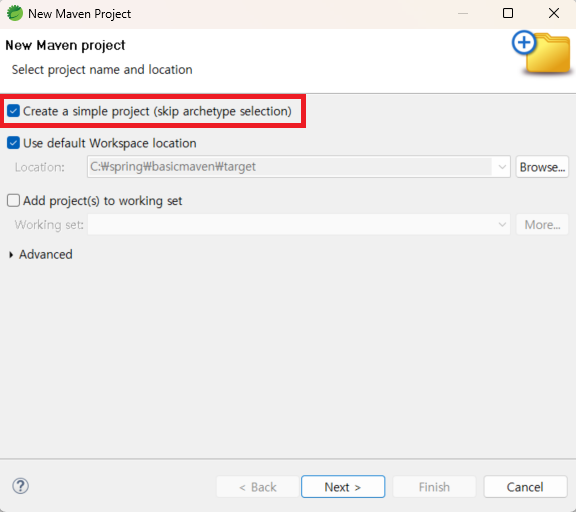Image resolution: width=576 pixels, height=512 pixels.
Task: Close the New Maven Project window
Action: 554,14
